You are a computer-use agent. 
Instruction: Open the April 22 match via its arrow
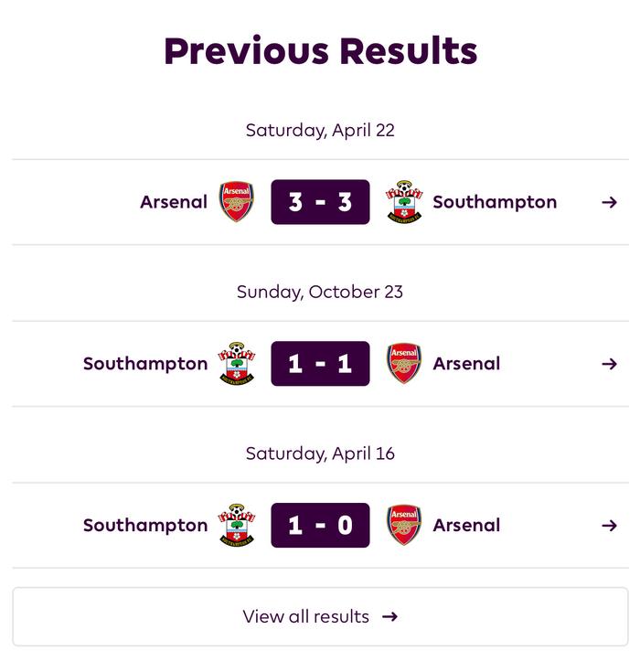click(609, 202)
